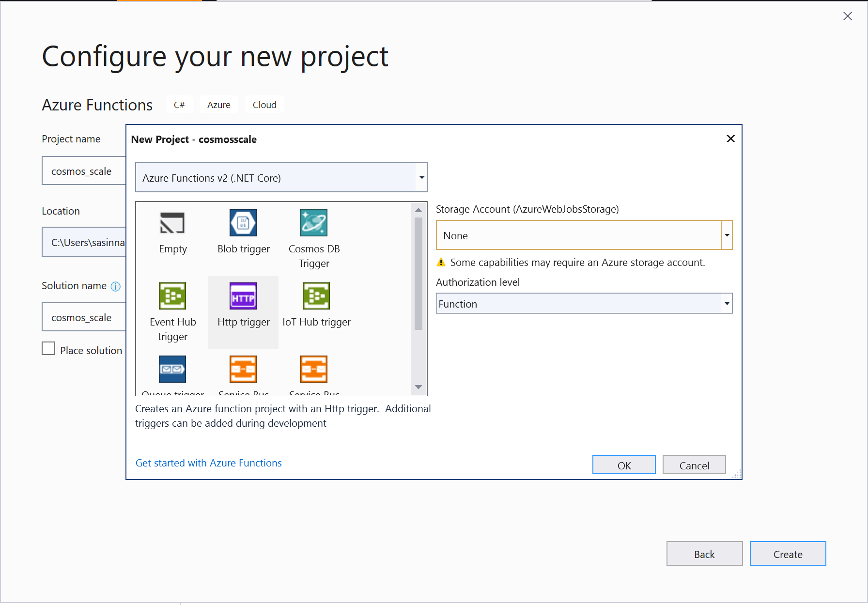Click the Cloud tag
868x605 pixels.
click(x=264, y=105)
